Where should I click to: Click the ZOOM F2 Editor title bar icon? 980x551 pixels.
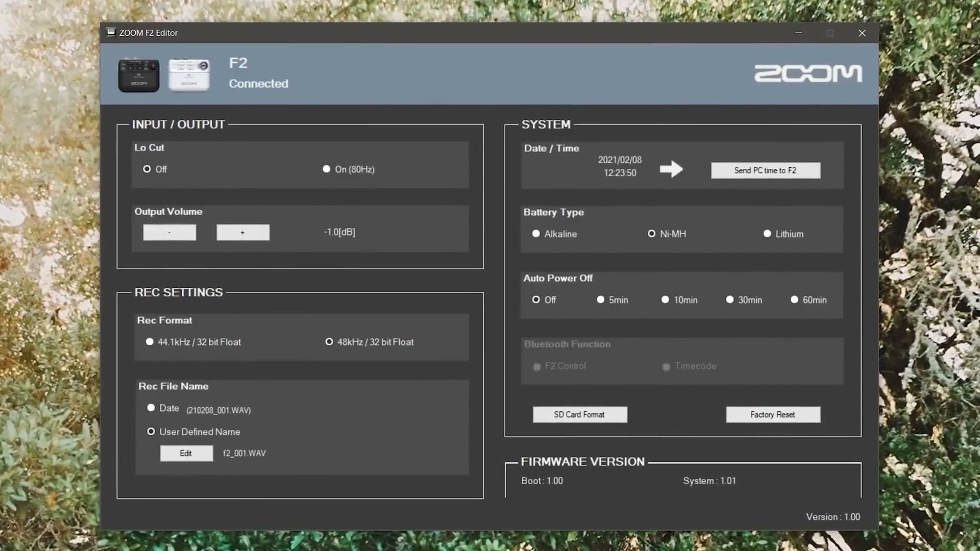pyautogui.click(x=111, y=32)
